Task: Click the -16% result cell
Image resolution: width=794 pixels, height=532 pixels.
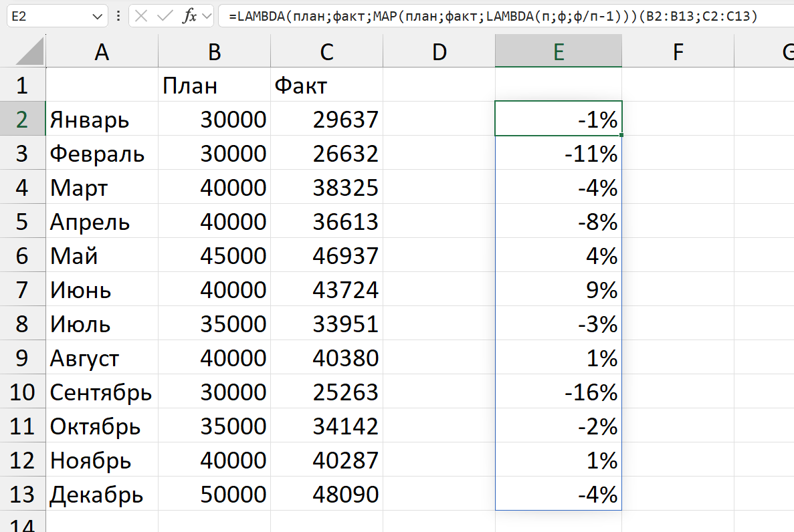Action: click(559, 392)
